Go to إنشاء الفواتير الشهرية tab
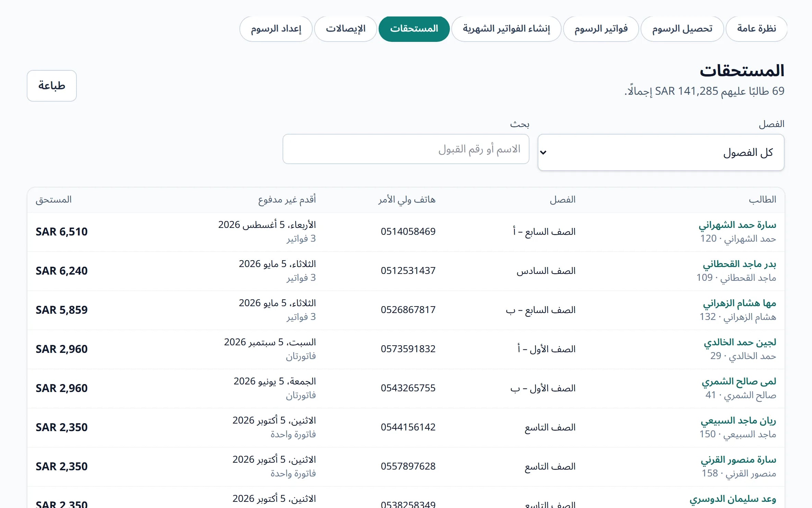The width and height of the screenshot is (812, 508). 506,29
